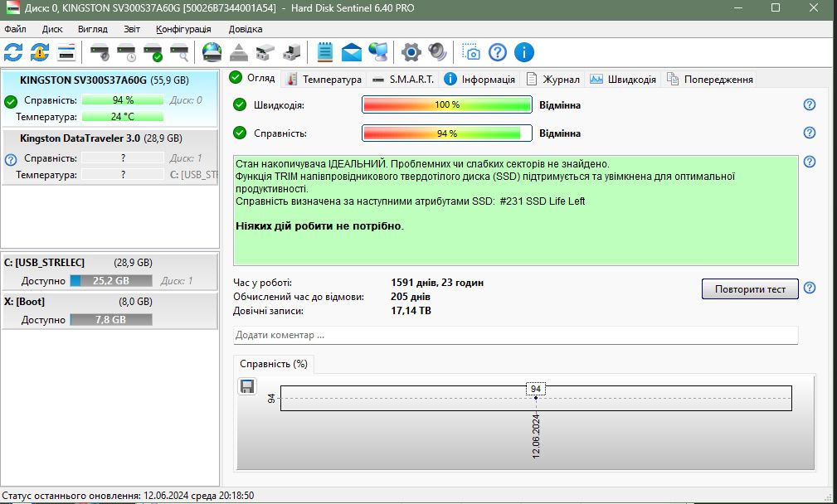Viewport: 837px width, 504px height.
Task: Start the disk test with speaker icon
Action: 100,52
